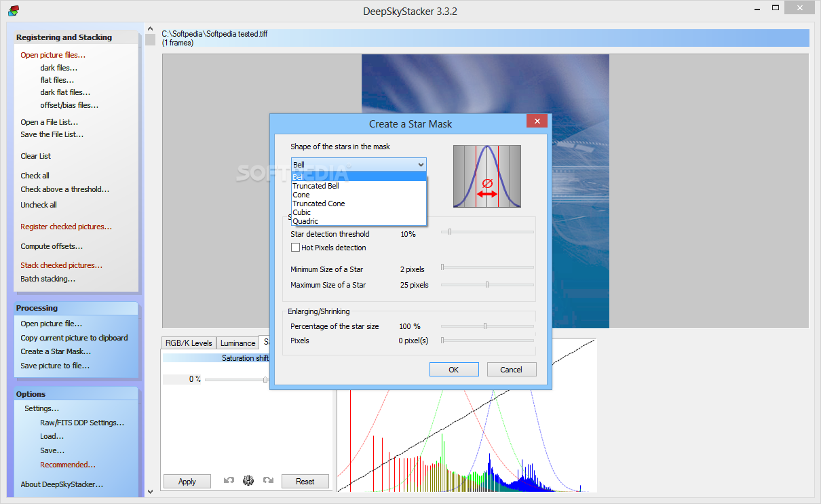Click sidebar scrollbar down arrow
The width and height of the screenshot is (821, 504).
tap(150, 492)
